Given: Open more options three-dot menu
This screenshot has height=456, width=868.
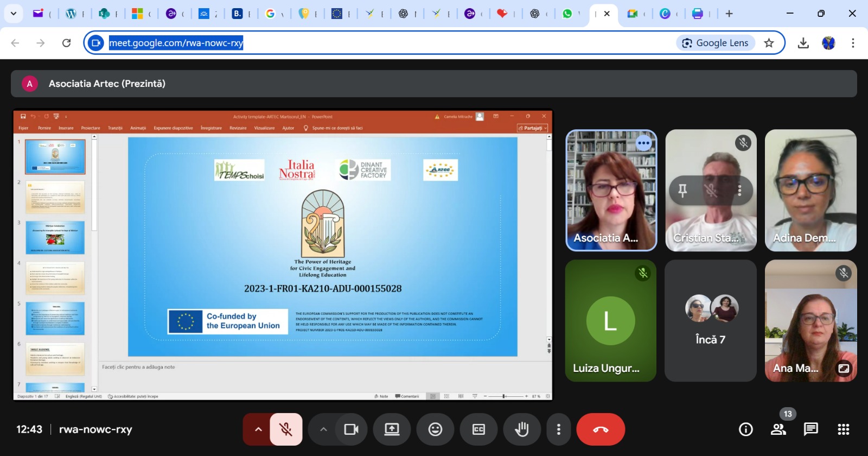Looking at the screenshot, I should pyautogui.click(x=558, y=429).
